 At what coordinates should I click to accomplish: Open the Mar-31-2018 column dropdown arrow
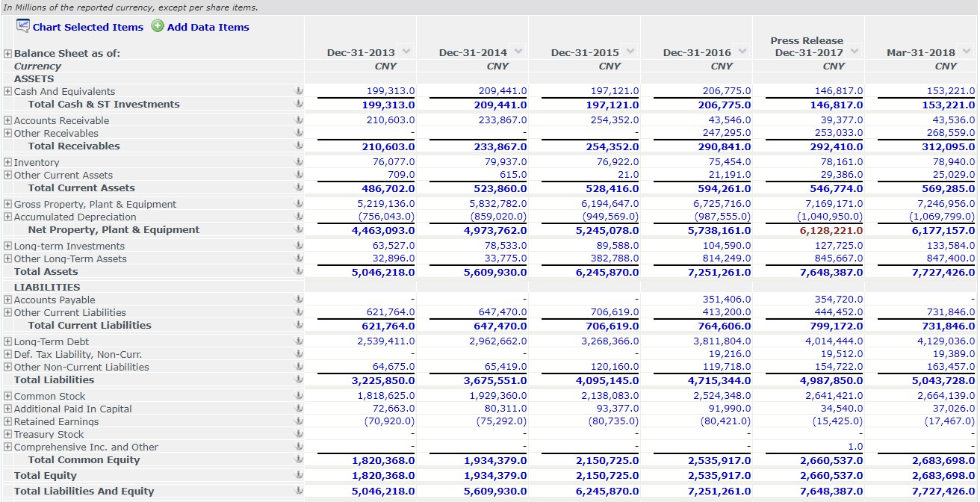(x=966, y=52)
